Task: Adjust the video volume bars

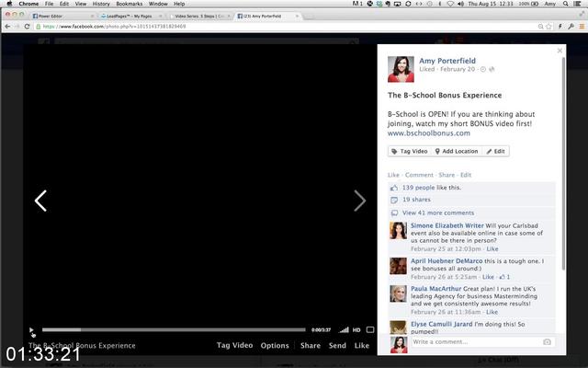Action: (344, 330)
